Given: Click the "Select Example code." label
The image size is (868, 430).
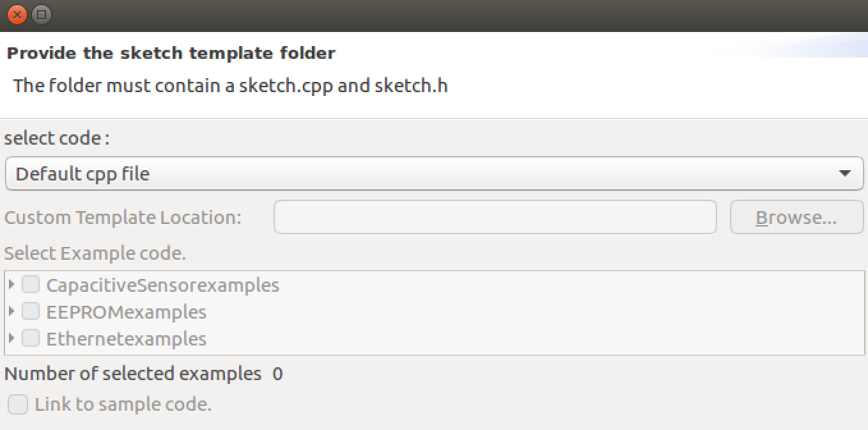Looking at the screenshot, I should click(95, 253).
